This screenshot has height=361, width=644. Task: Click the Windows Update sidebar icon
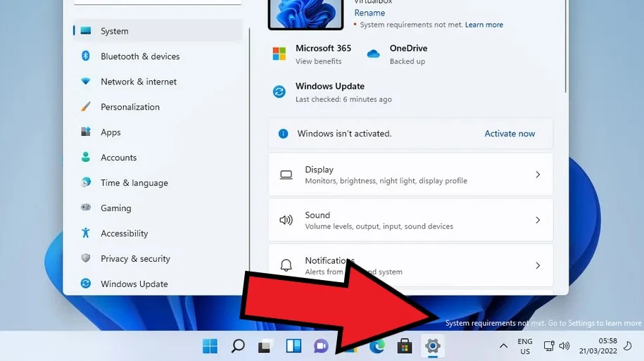pyautogui.click(x=85, y=284)
